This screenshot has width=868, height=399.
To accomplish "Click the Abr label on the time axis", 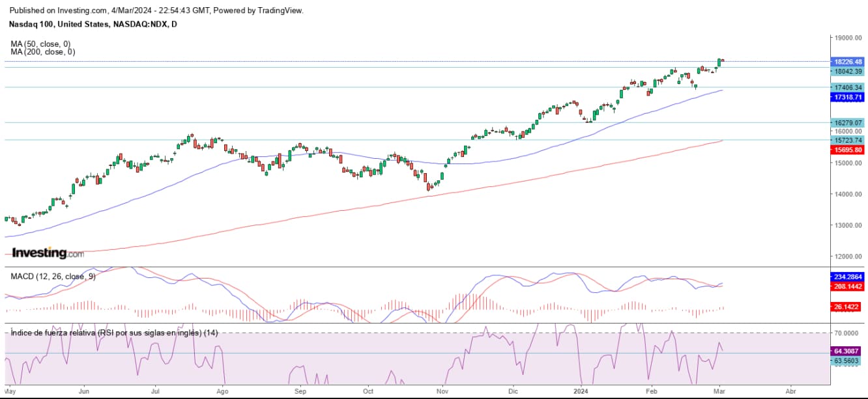I will coord(790,392).
